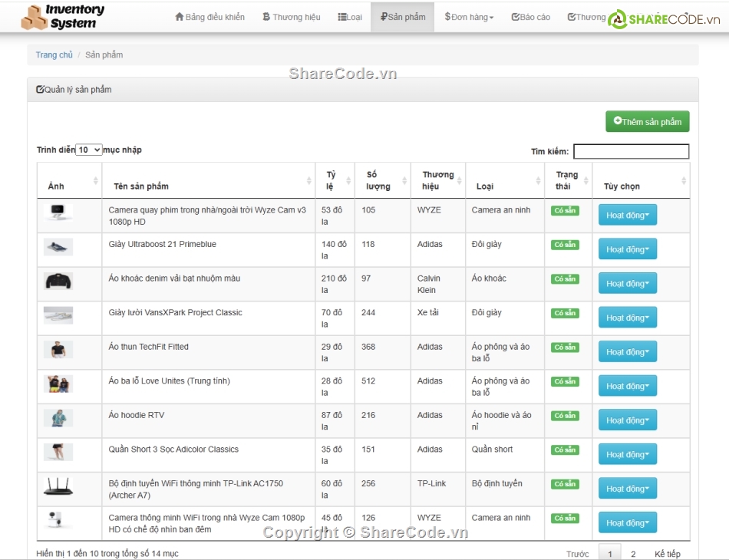
Task: Click product name Giày Ultraboost 21 Primeblue
Action: pos(162,244)
